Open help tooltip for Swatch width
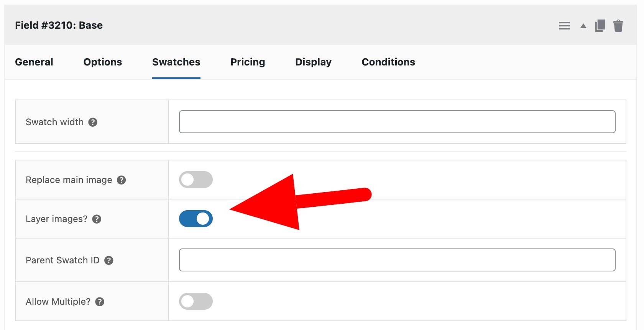 [x=93, y=122]
